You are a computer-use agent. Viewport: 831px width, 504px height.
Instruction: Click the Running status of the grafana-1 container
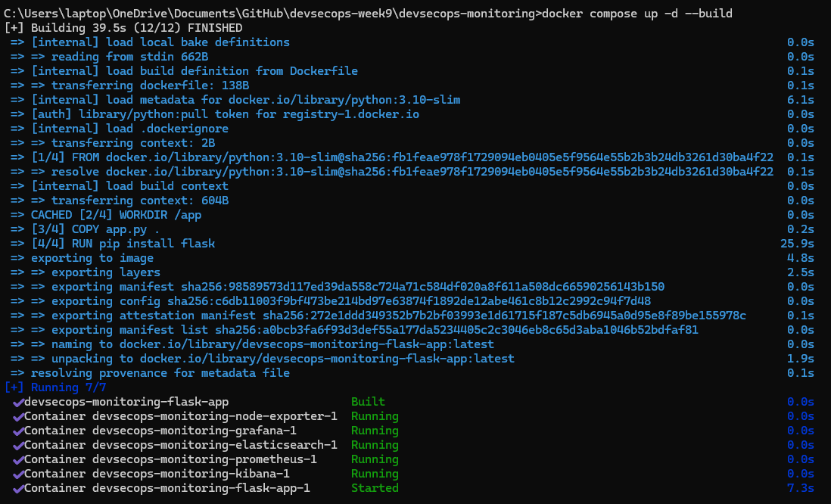click(x=375, y=431)
